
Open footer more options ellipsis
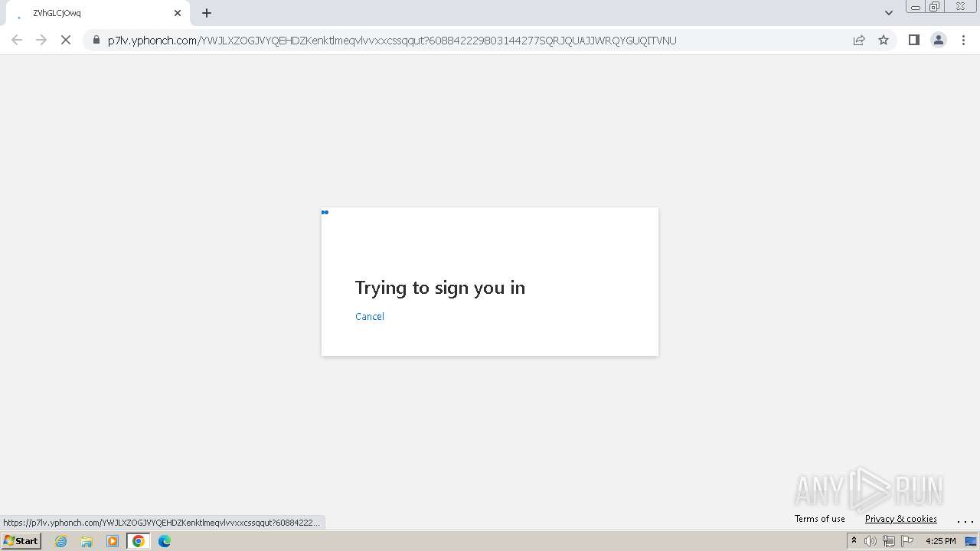coord(965,520)
